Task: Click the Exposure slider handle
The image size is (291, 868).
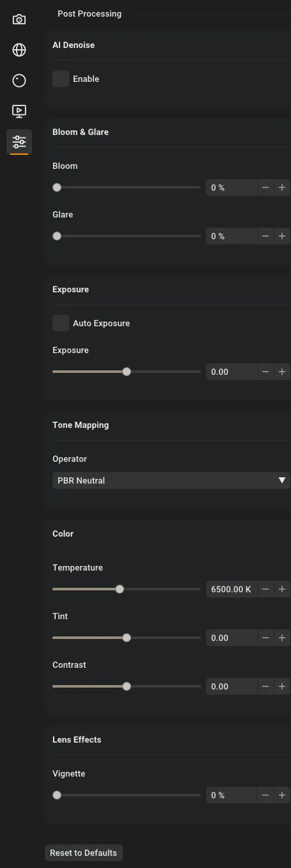Action: point(127,372)
